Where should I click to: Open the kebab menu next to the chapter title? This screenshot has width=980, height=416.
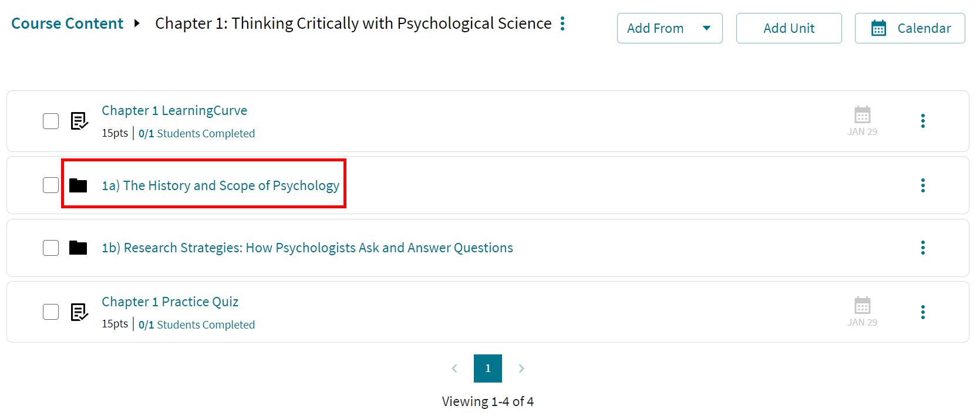coord(563,23)
